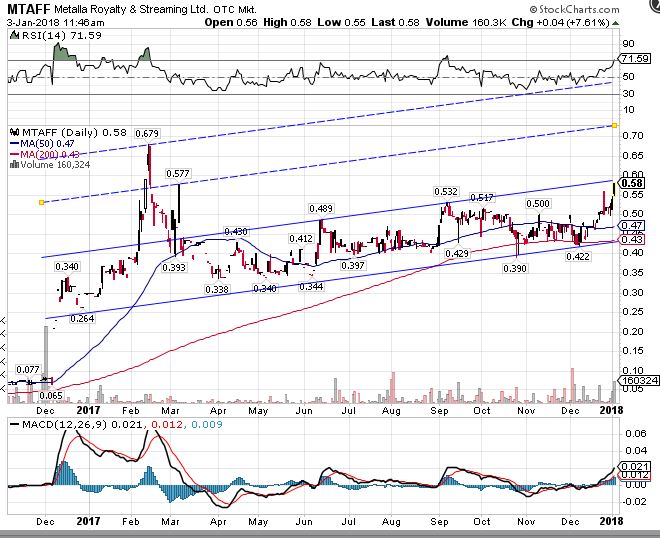This screenshot has height=538, width=660.
Task: Click the yellow trendline handle at upper right
Action: pos(615,125)
